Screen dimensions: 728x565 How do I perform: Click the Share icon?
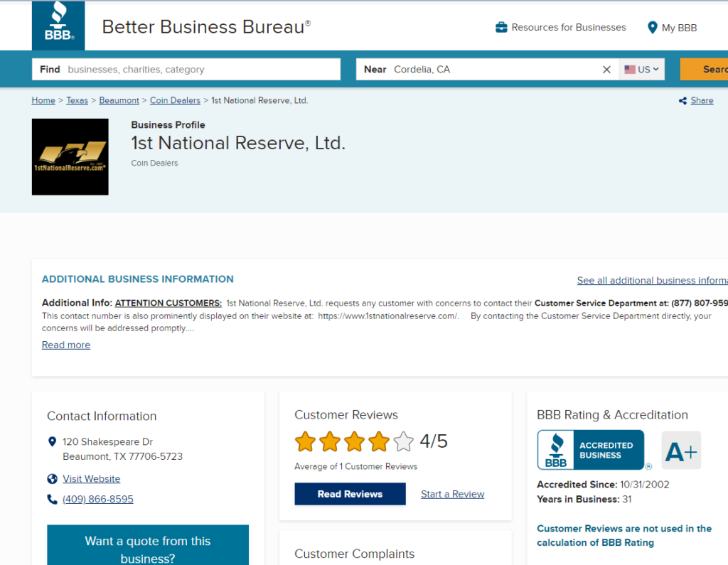pyautogui.click(x=682, y=101)
